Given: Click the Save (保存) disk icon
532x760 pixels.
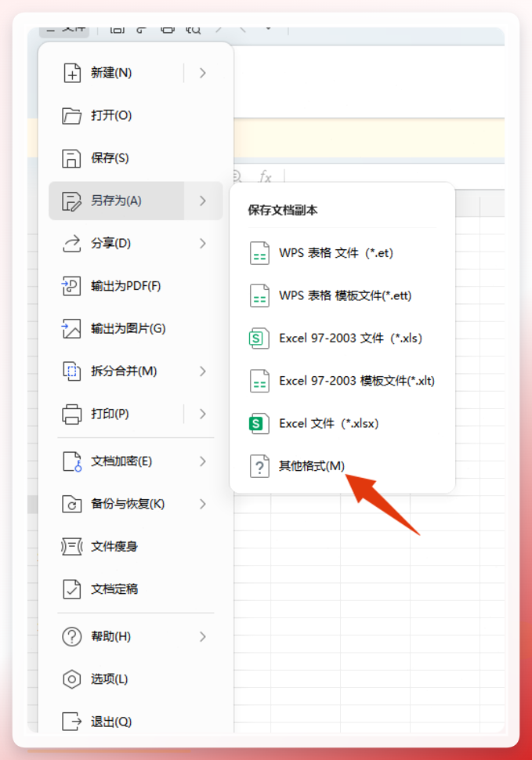Looking at the screenshot, I should [71, 158].
